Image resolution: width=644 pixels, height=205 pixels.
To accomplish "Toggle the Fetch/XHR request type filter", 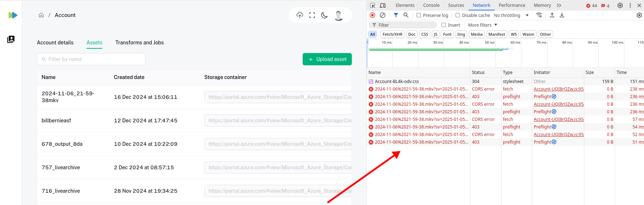I will point(392,34).
